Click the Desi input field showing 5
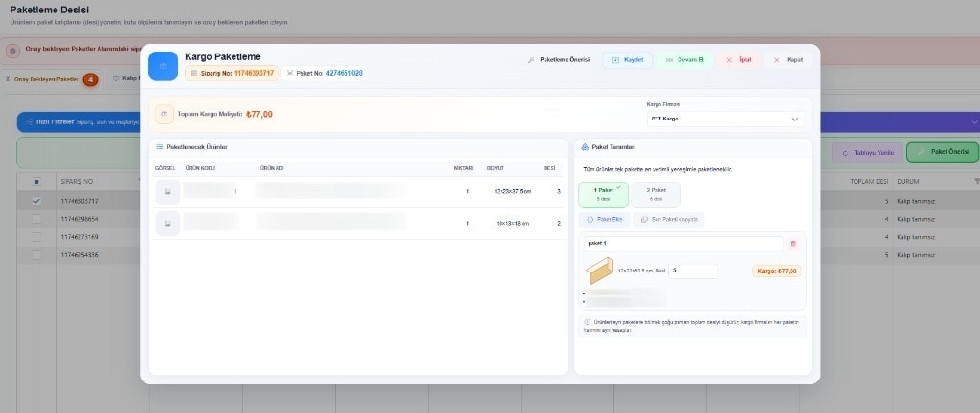 point(693,272)
